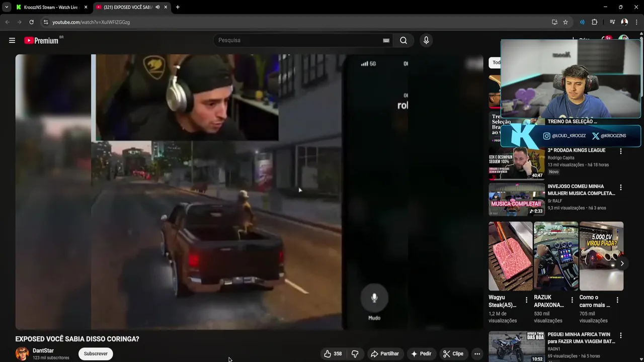Start voice search with the microphone
Screen dimensions: 644x362
(x=426, y=40)
